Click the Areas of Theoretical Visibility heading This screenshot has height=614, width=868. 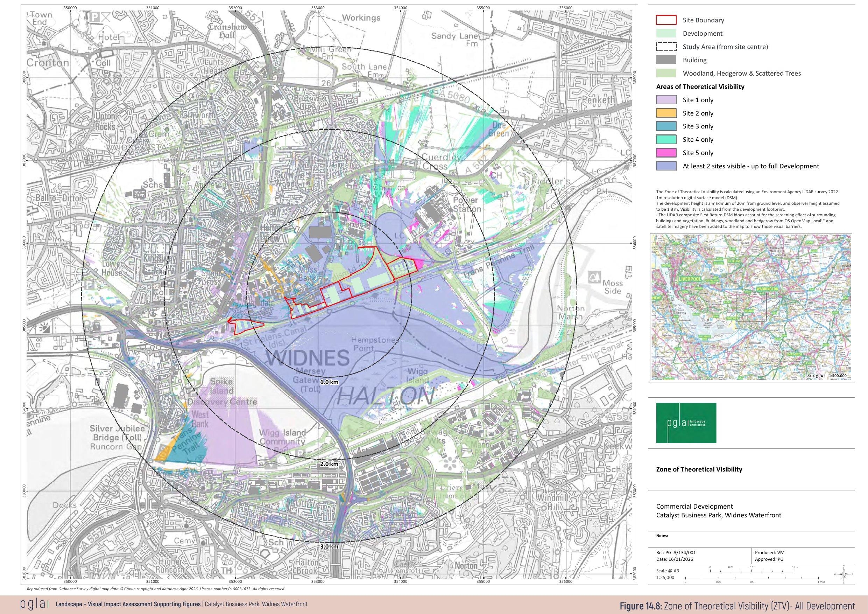[700, 86]
